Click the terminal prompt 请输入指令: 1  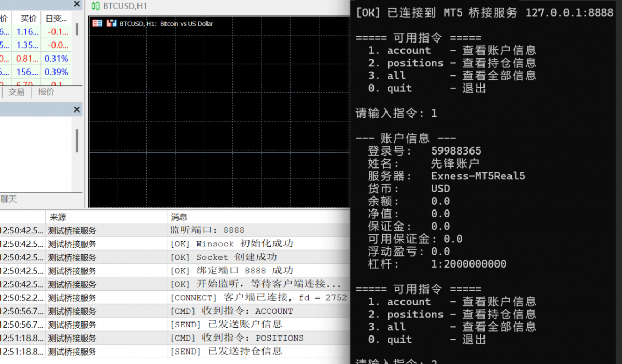(396, 114)
